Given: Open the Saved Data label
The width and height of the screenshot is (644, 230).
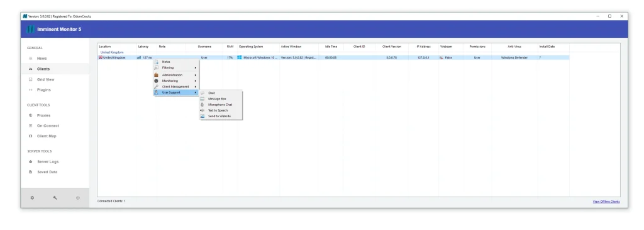Looking at the screenshot, I should tap(47, 172).
